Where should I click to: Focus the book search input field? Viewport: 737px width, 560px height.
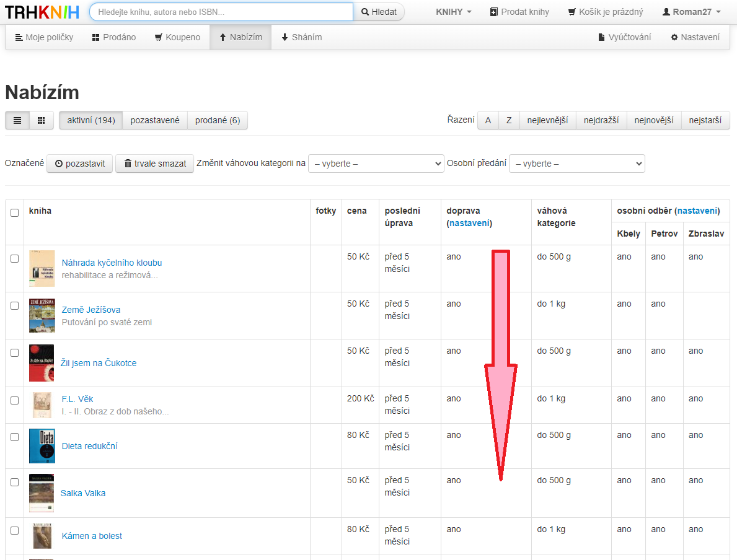click(x=221, y=12)
